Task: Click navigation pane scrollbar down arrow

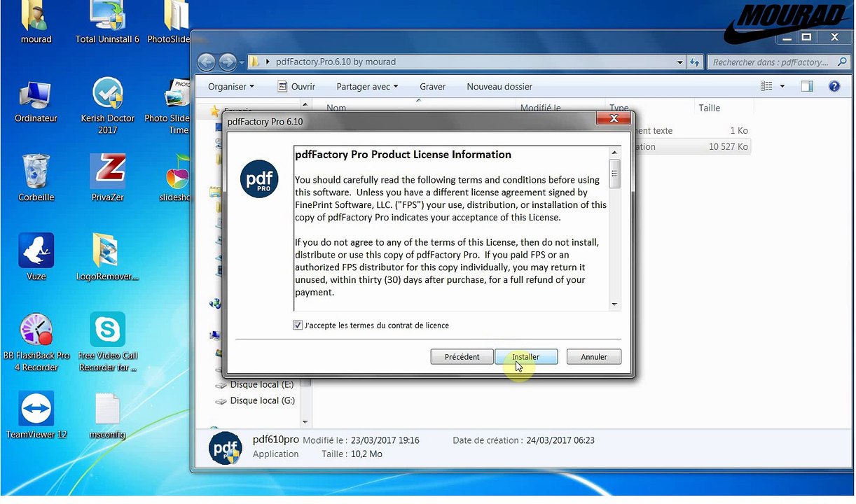Action: [x=305, y=422]
